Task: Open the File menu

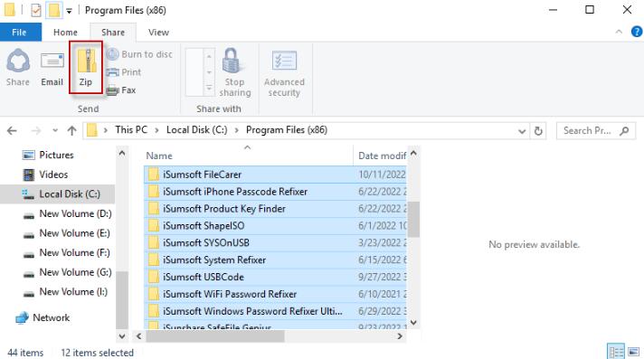Action: (19, 32)
